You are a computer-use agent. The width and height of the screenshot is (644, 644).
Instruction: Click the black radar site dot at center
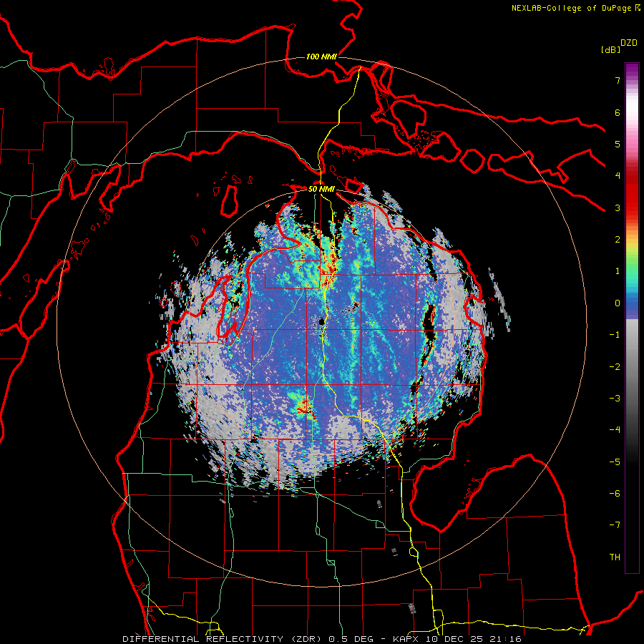tap(322, 321)
